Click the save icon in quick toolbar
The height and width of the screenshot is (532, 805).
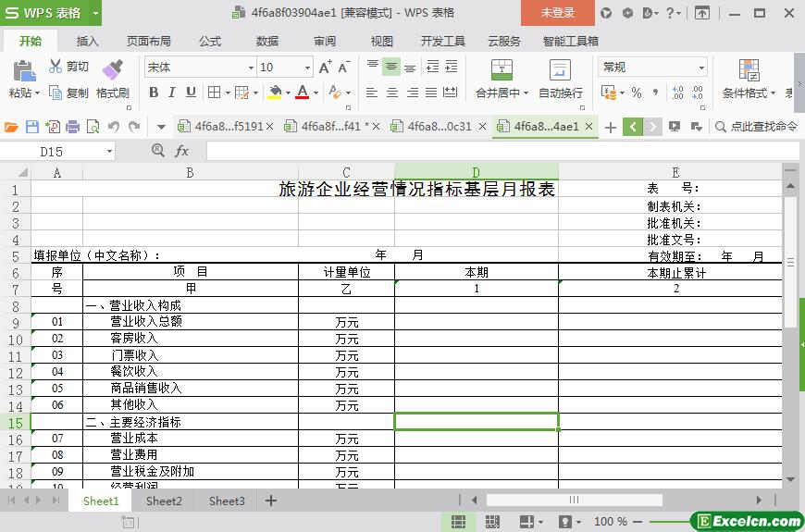(x=32, y=127)
